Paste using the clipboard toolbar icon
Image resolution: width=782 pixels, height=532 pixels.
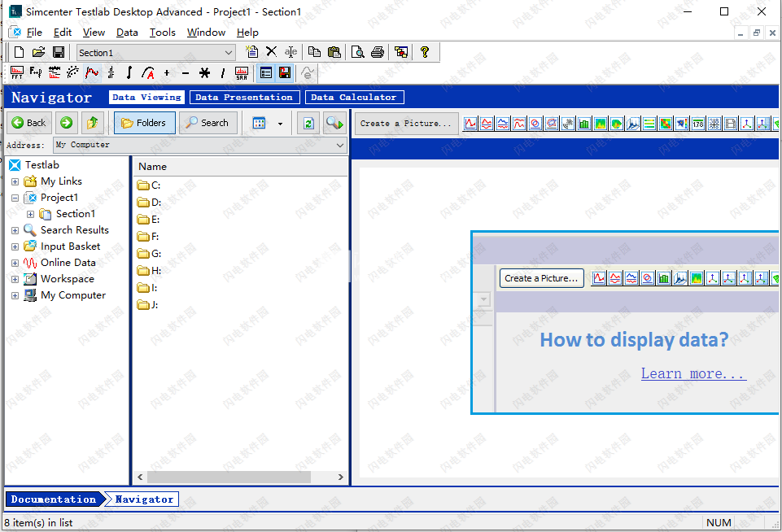click(334, 52)
